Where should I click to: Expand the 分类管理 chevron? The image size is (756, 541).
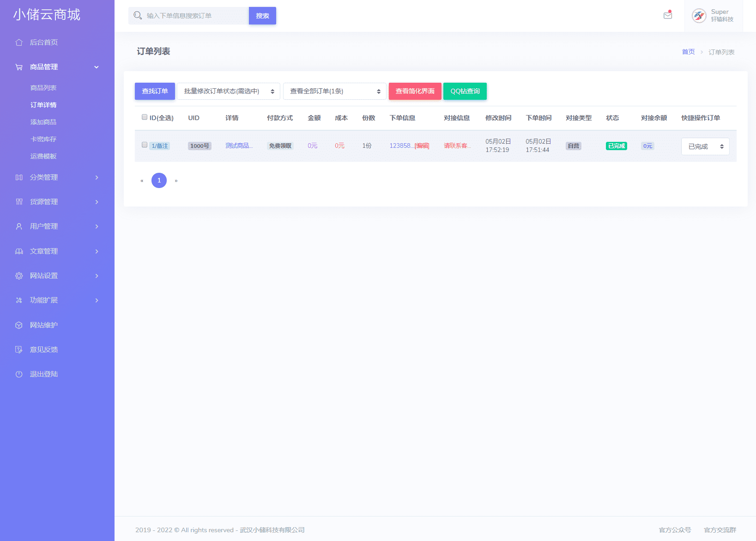(97, 177)
